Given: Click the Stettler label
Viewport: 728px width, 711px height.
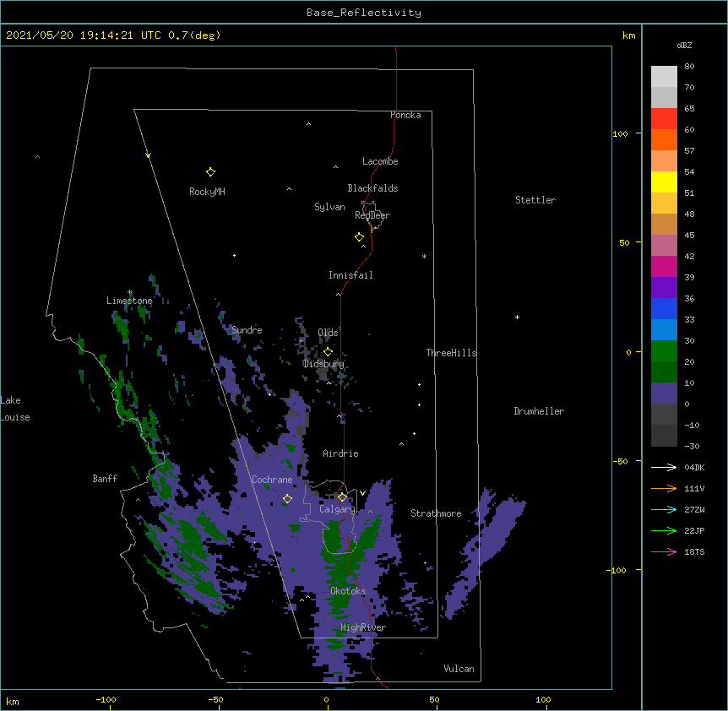Looking at the screenshot, I should 535,200.
